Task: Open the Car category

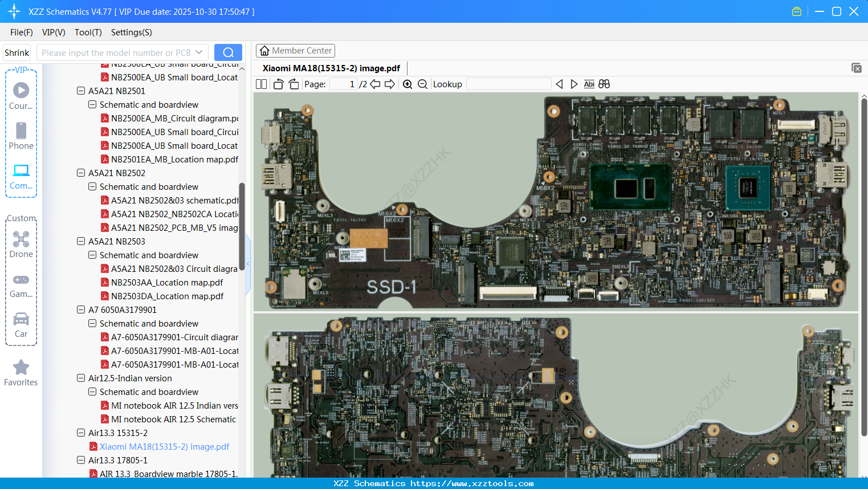Action: pos(21,324)
